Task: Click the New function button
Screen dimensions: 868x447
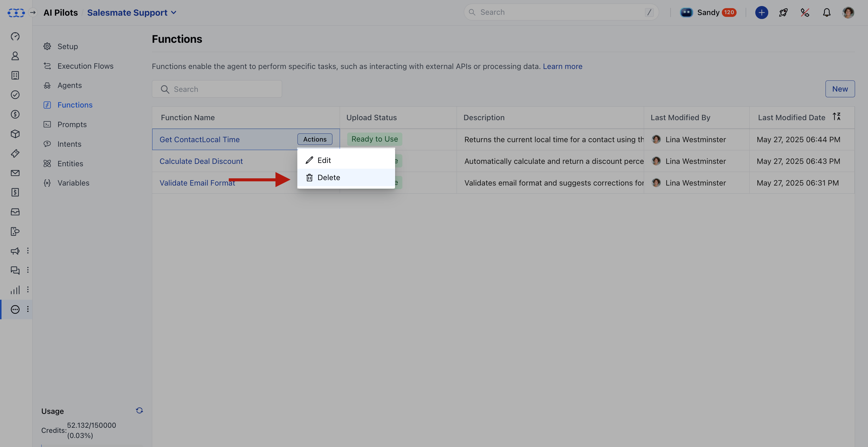Action: coord(840,89)
